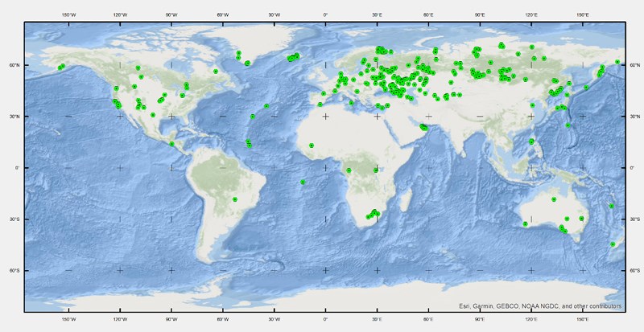Click the marker at Russia's far eastern tip
The height and width of the screenshot is (332, 644).
click(x=617, y=62)
